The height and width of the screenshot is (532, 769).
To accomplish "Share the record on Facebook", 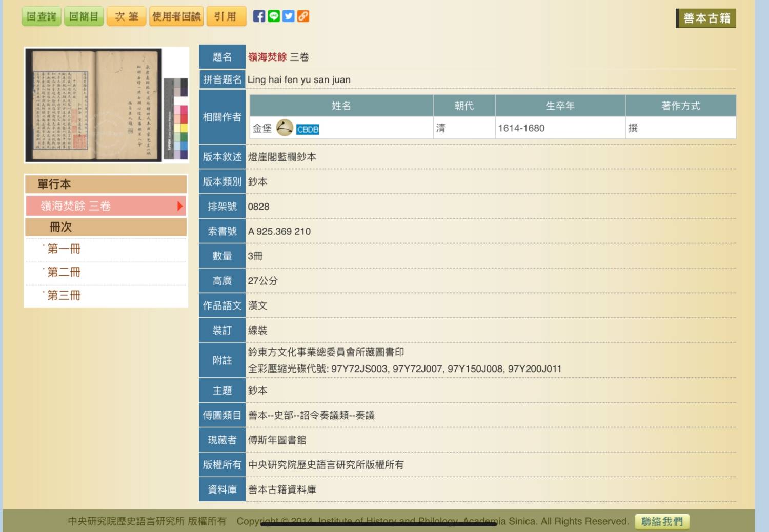I will click(x=259, y=16).
